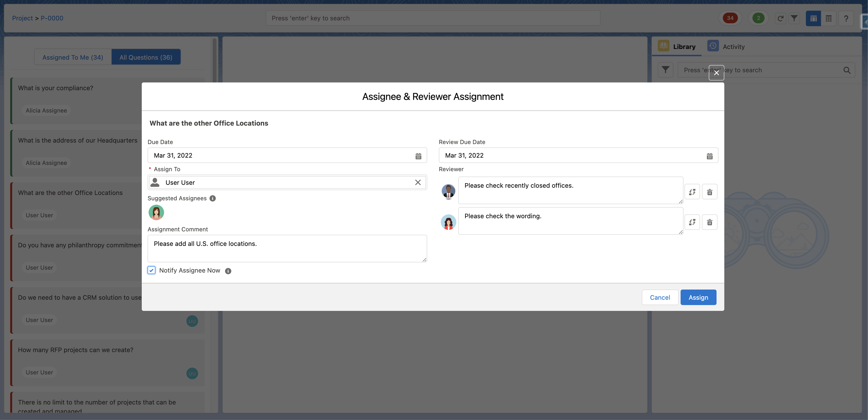This screenshot has height=420, width=868.
Task: Click the Library filter funnel icon
Action: [x=666, y=70]
